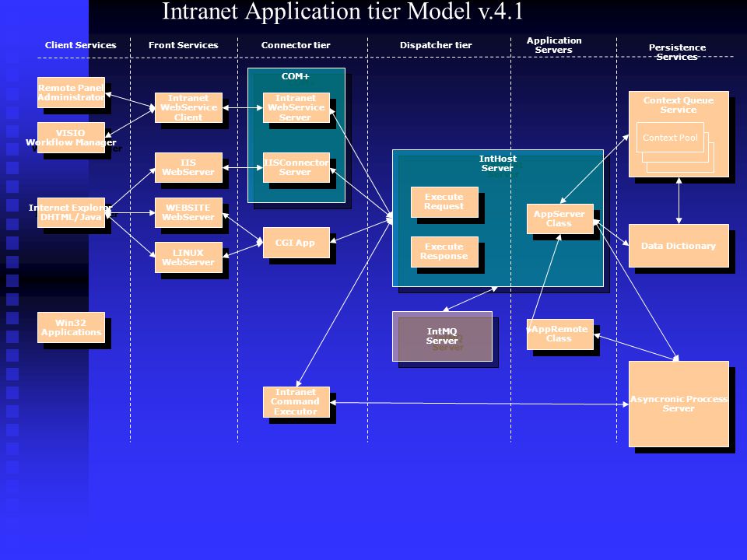Click the COM+ container label
Viewport: 747px width, 560px height.
coord(296,76)
